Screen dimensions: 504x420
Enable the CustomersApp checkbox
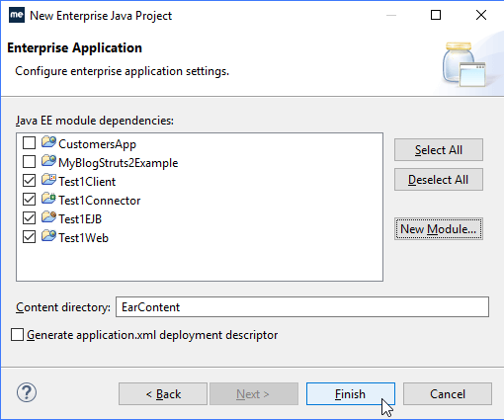pyautogui.click(x=29, y=143)
